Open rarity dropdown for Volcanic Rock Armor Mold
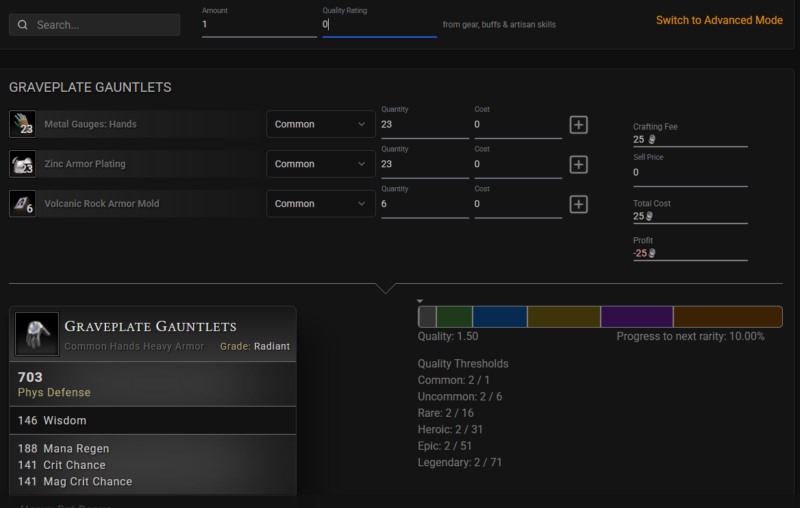The height and width of the screenshot is (508, 800). click(320, 204)
